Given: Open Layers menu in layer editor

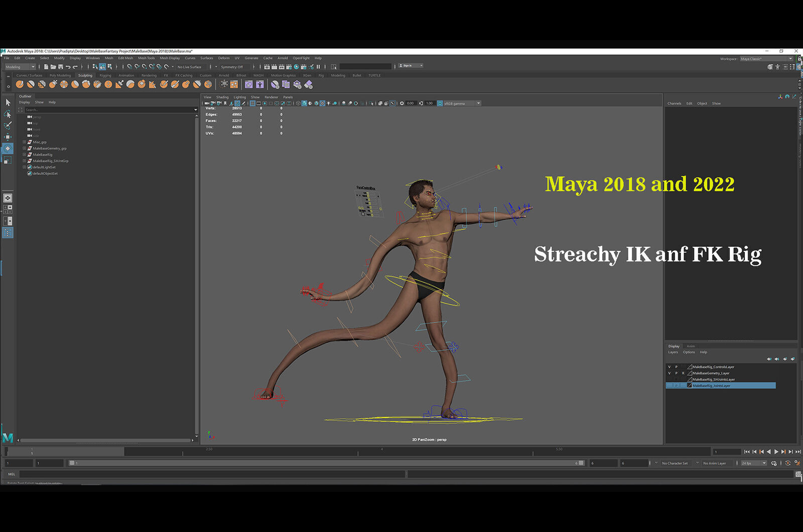Looking at the screenshot, I should [x=673, y=352].
